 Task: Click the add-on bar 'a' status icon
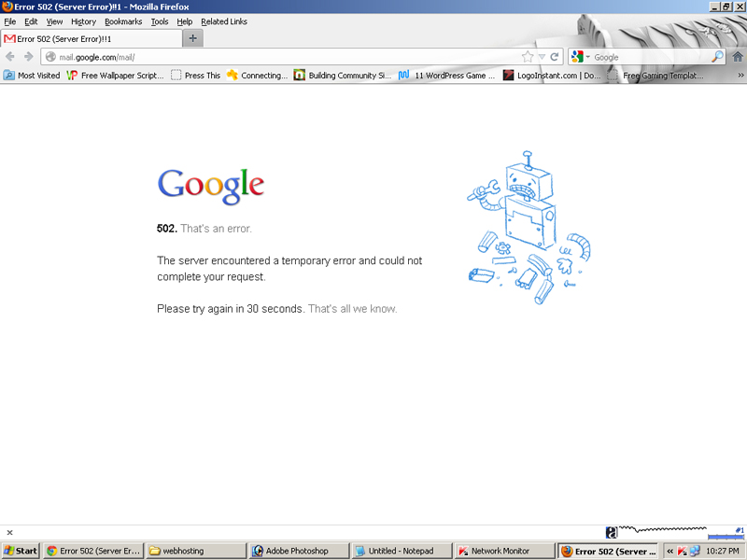pos(612,532)
